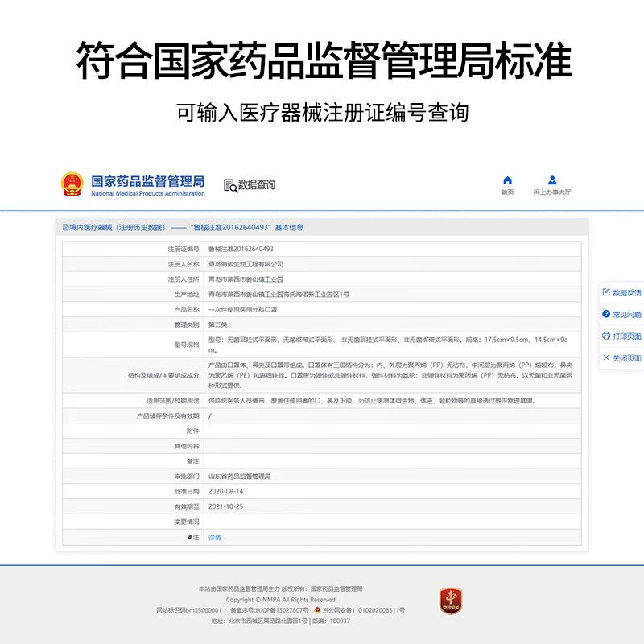The image size is (644, 644).
Task: Open the 京公网安备11010202008311号 link
Action: coord(362,611)
